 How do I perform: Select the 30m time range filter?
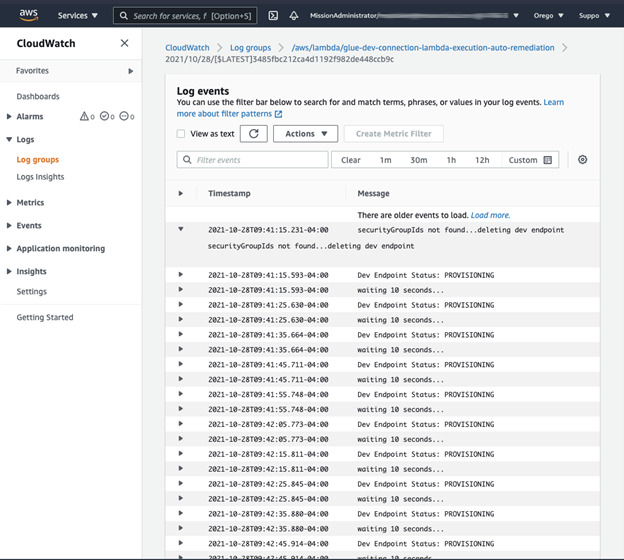coord(418,160)
